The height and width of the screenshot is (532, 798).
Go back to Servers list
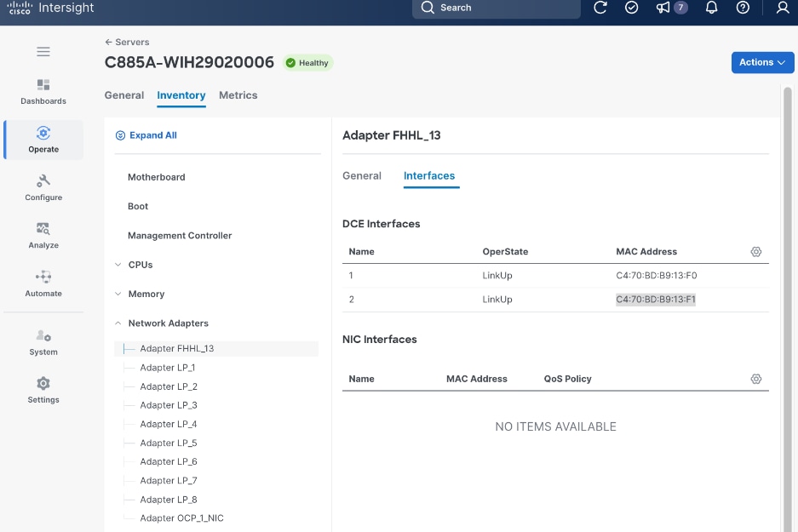pos(127,42)
